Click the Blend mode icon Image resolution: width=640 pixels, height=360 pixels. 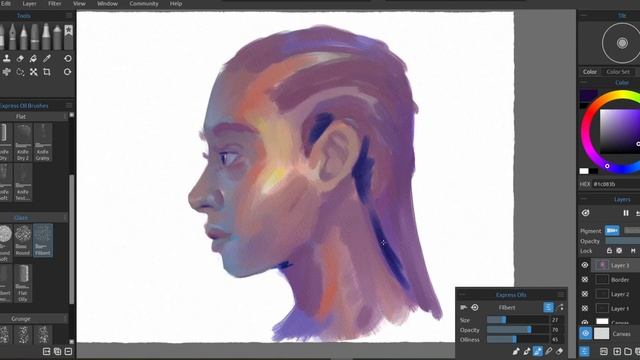[x=549, y=351]
